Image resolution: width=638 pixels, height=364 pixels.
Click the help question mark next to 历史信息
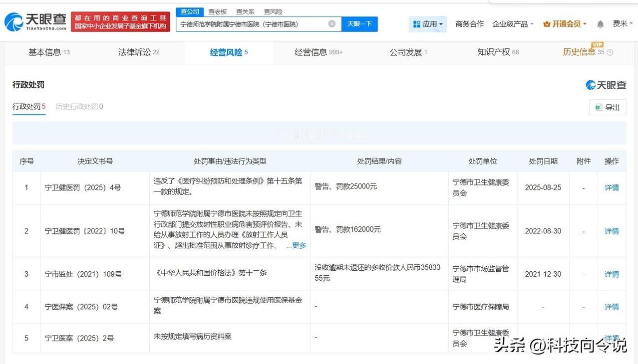coord(610,52)
